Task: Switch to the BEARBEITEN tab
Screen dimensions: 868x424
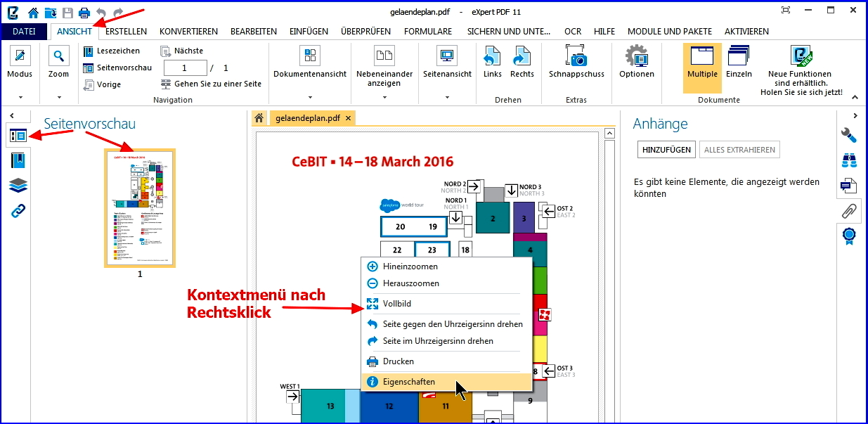Action: pos(254,32)
